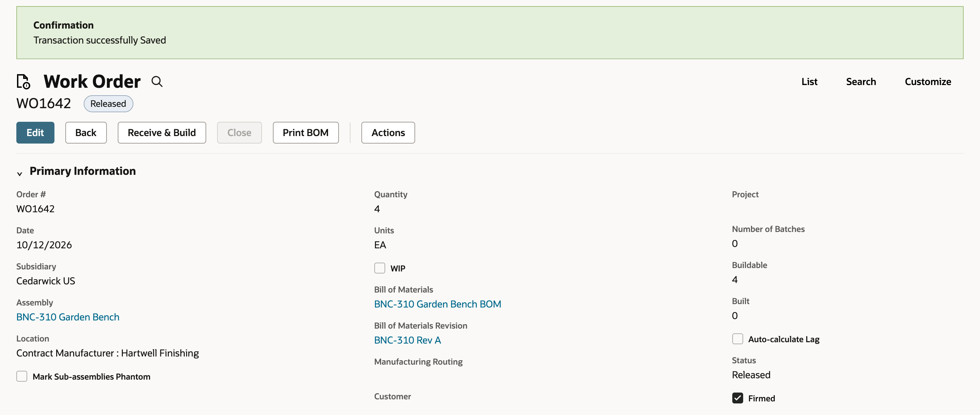
Task: Open the BNC-310 Garden Bench BOM link
Action: (438, 304)
